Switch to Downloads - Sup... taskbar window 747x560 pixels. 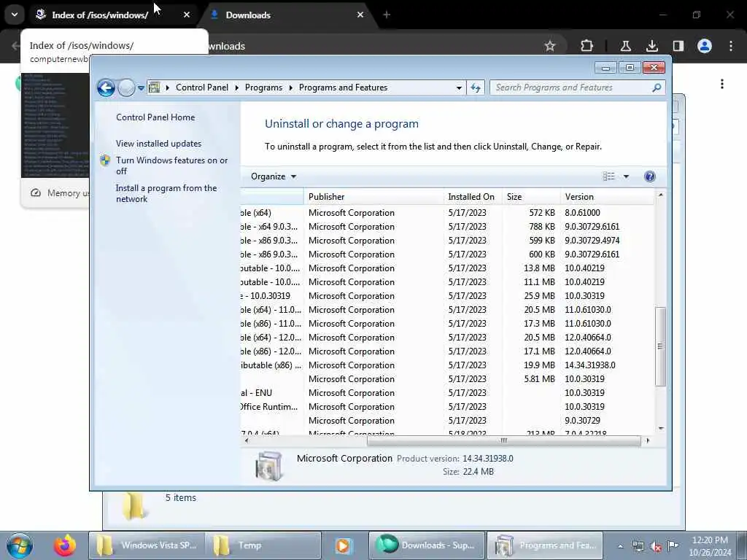[427, 545]
